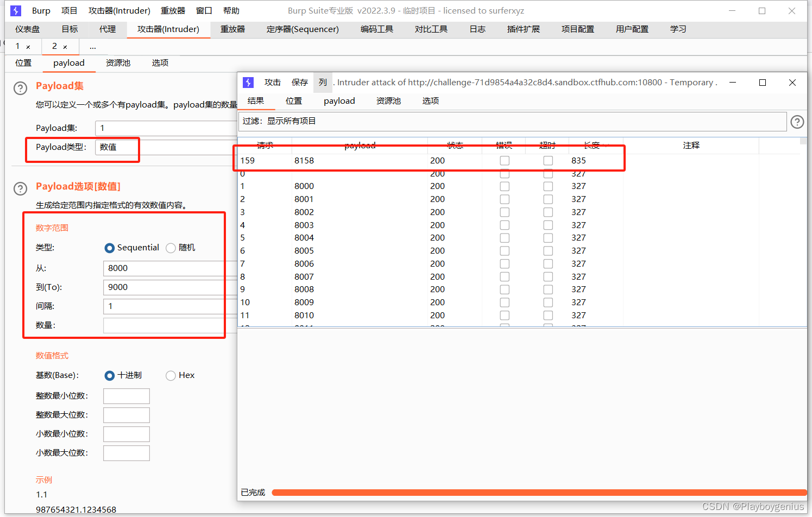Click the 整数最小位数 input field
812x517 pixels.
point(127,396)
